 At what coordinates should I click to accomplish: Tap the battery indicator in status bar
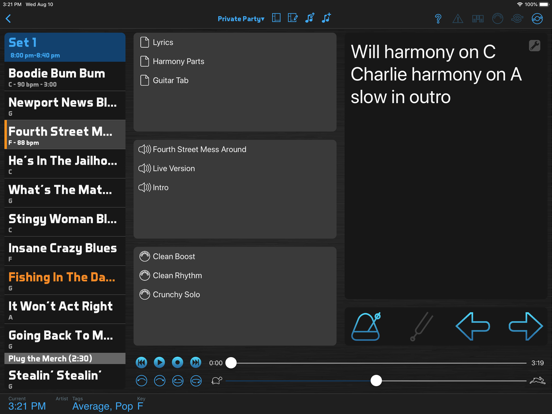pos(544,4)
